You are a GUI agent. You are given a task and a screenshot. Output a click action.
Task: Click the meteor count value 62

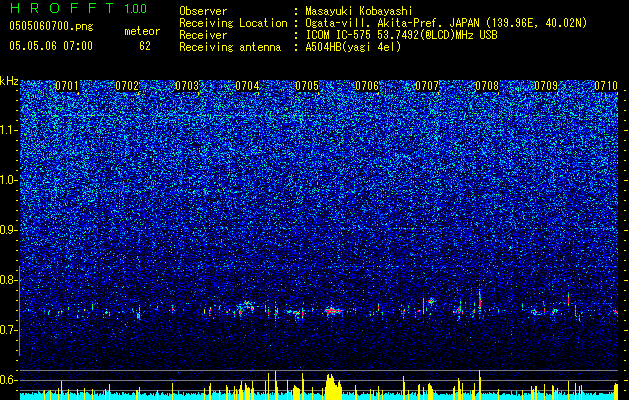pyautogui.click(x=145, y=46)
